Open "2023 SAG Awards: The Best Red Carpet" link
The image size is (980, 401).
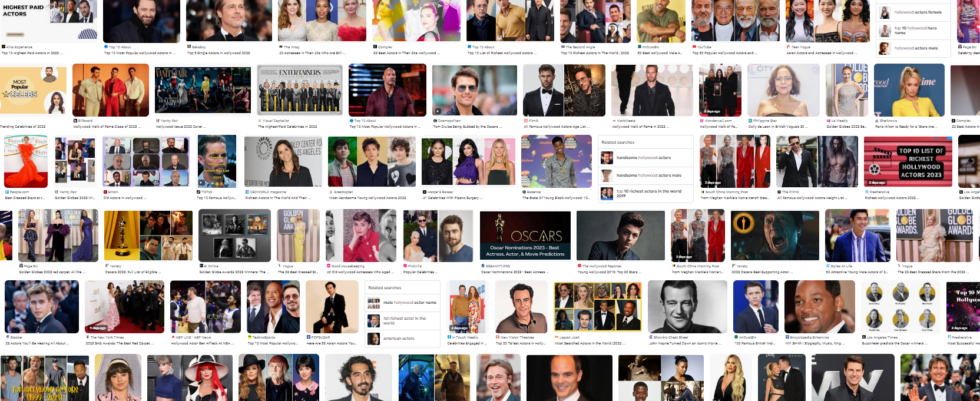[x=118, y=343]
